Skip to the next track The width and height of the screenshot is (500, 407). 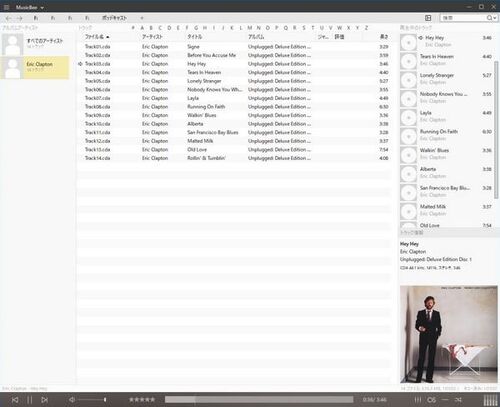45,399
